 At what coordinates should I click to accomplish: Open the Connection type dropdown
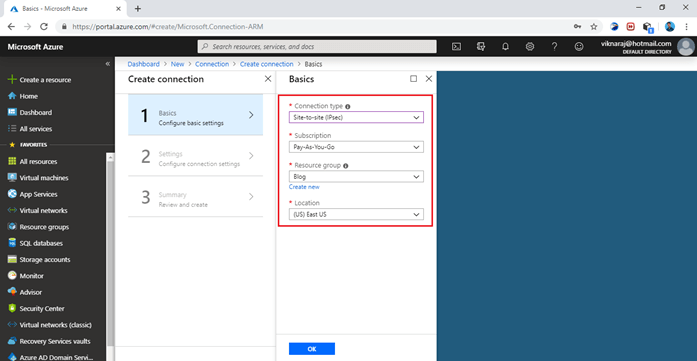pos(356,117)
